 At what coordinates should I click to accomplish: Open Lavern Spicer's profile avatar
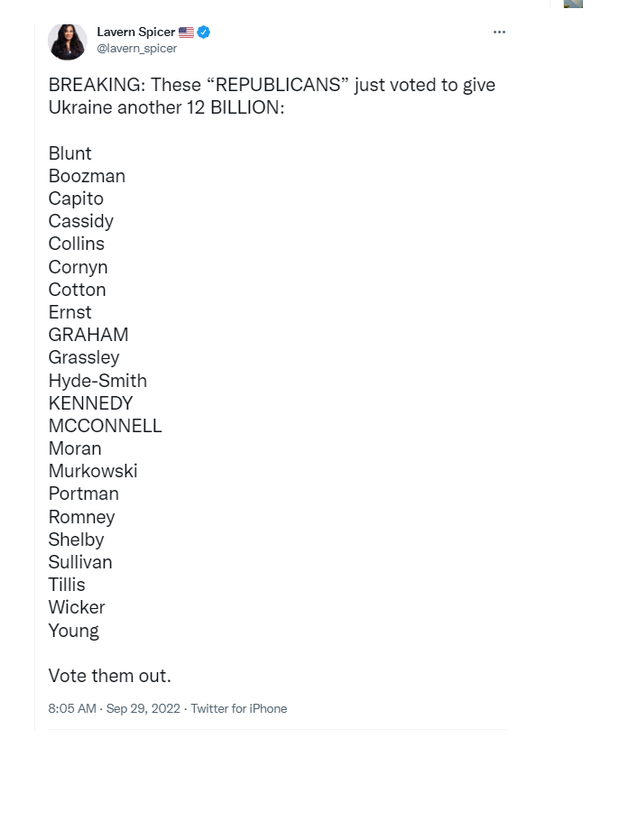[x=68, y=41]
